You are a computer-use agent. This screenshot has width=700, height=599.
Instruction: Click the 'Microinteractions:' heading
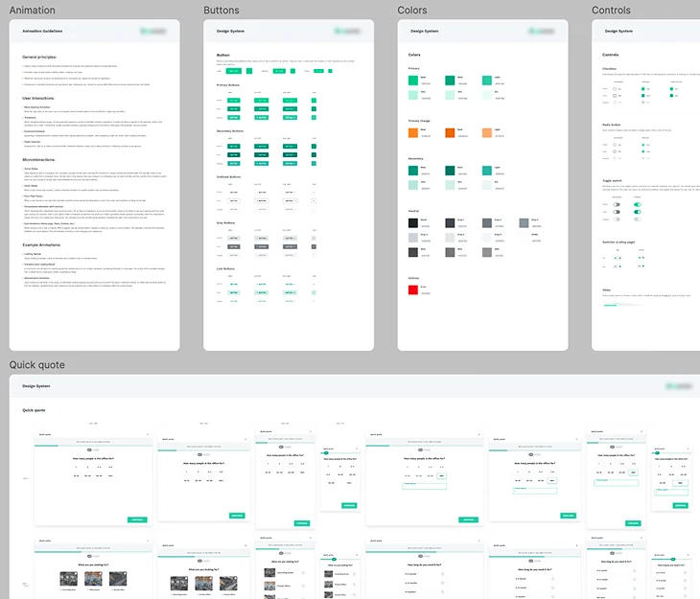point(39,160)
